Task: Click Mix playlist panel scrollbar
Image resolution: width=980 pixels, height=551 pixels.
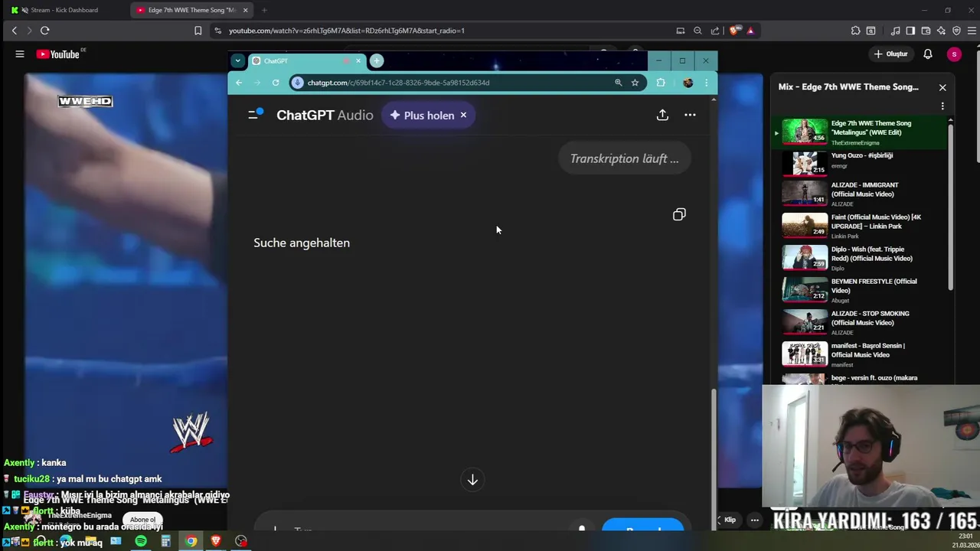Action: [x=951, y=207]
